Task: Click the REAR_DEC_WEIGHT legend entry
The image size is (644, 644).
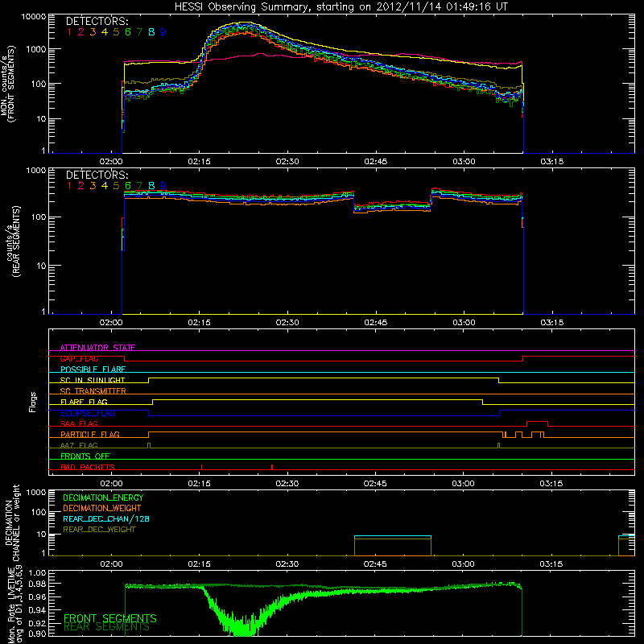Action: point(99,530)
